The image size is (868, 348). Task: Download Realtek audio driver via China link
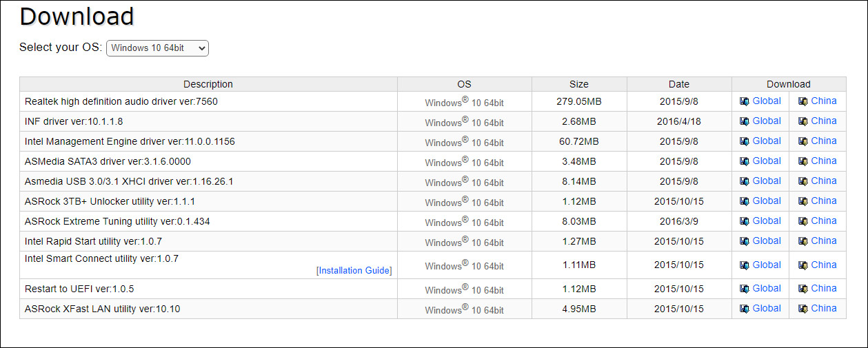point(824,101)
